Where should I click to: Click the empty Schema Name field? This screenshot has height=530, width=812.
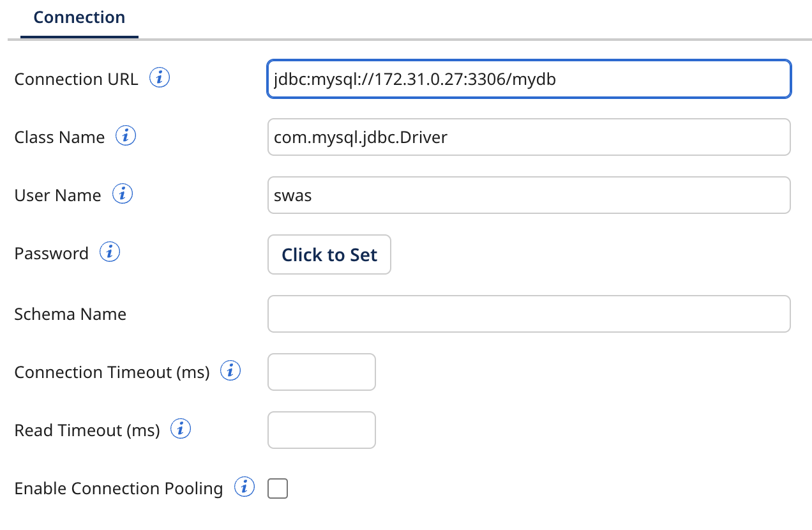pyautogui.click(x=529, y=314)
